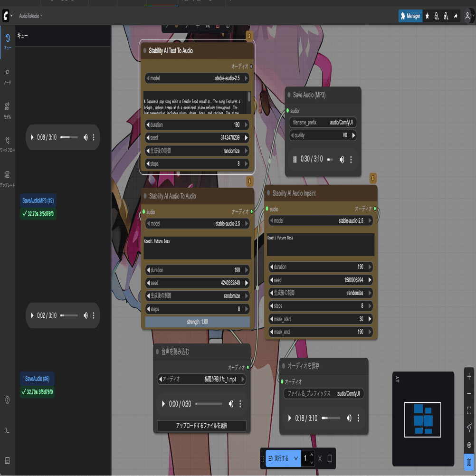This screenshot has width=476, height=476.
Task: Fit view to canvas content
Action: (469, 410)
